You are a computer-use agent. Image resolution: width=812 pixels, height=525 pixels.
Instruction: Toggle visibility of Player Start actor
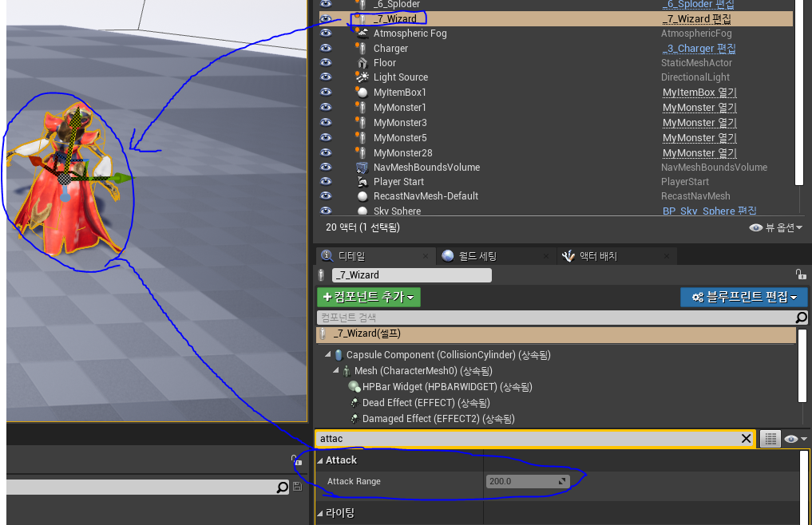pos(326,182)
